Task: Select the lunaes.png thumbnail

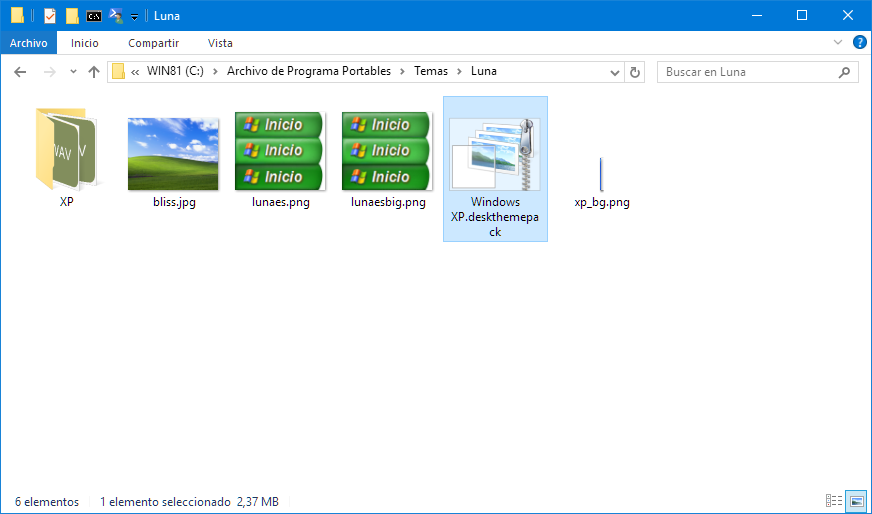Action: pos(280,151)
